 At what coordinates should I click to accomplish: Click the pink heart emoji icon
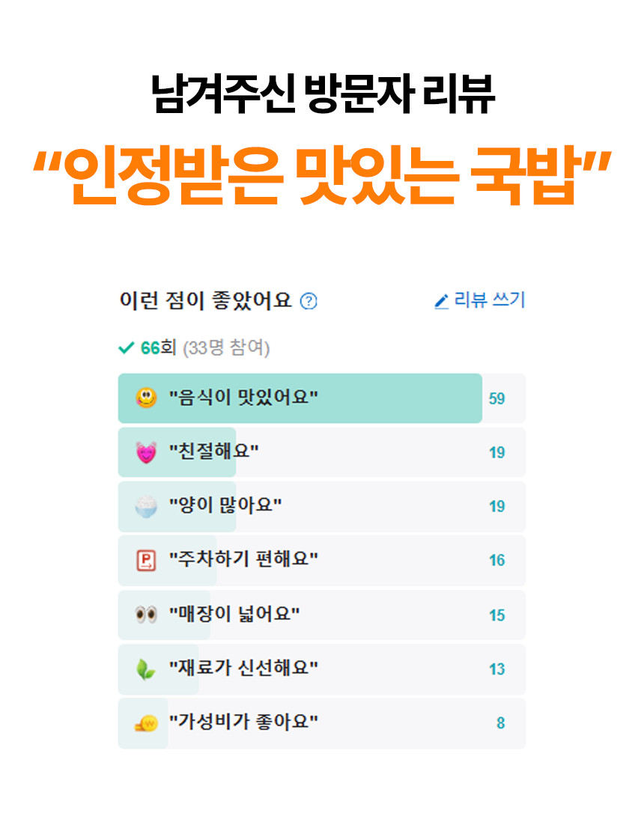click(146, 452)
